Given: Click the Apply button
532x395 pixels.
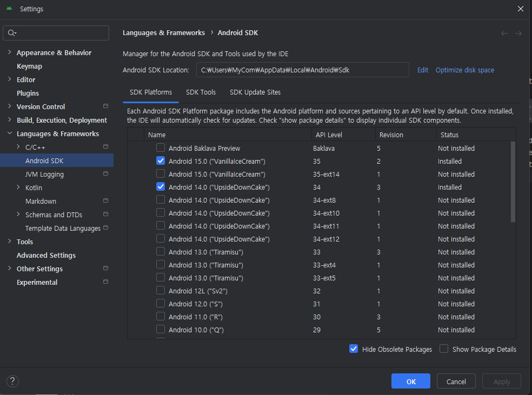Looking at the screenshot, I should [502, 381].
